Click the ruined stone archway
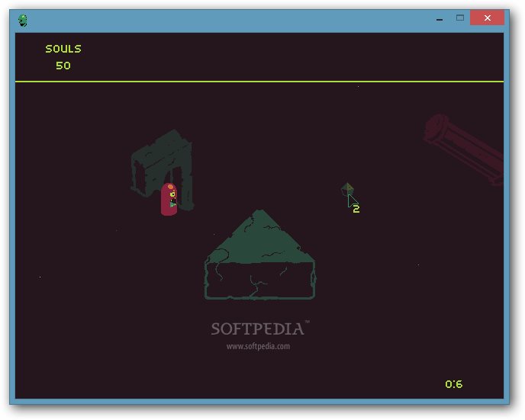This screenshot has width=525, height=420. click(x=163, y=170)
